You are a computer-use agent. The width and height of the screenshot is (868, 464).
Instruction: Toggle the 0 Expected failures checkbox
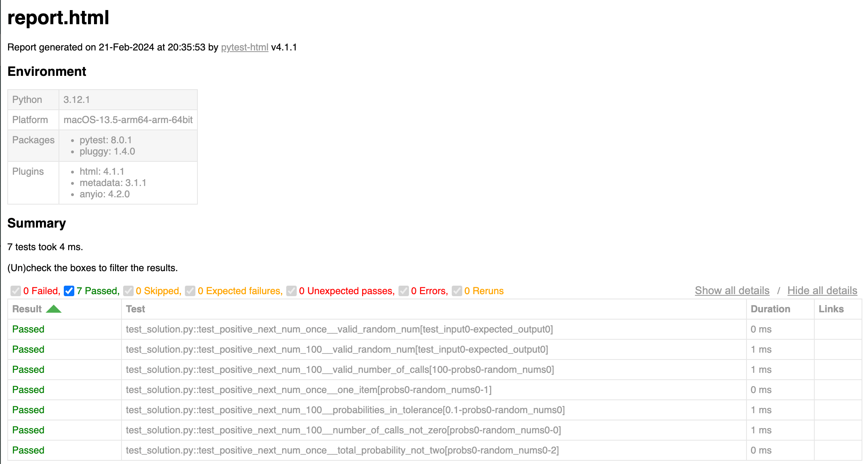pos(190,291)
